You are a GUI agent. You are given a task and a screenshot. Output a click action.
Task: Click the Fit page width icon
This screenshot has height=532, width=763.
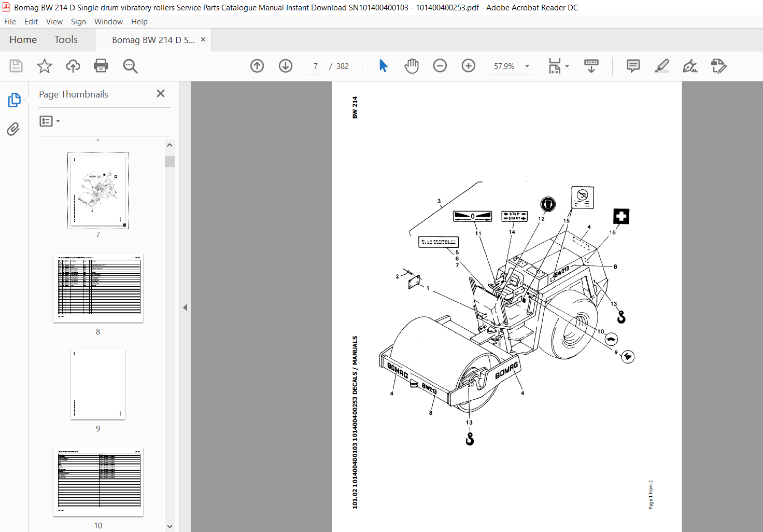point(555,66)
